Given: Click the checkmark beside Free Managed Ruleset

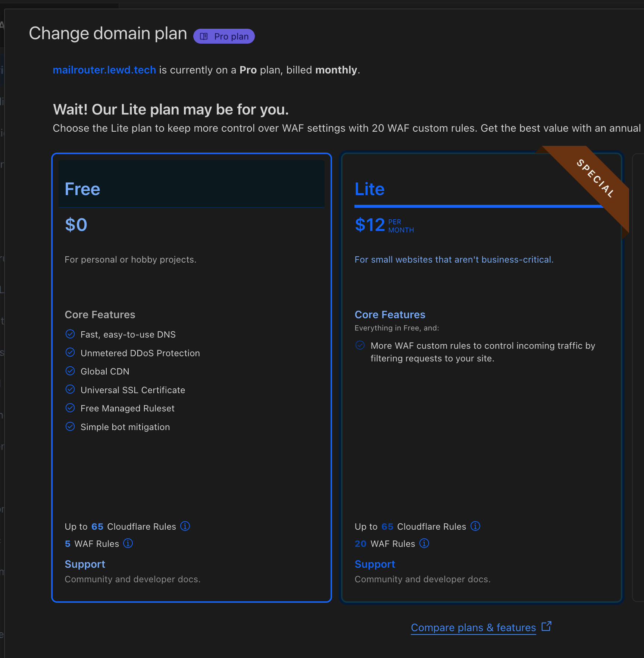Looking at the screenshot, I should (70, 408).
